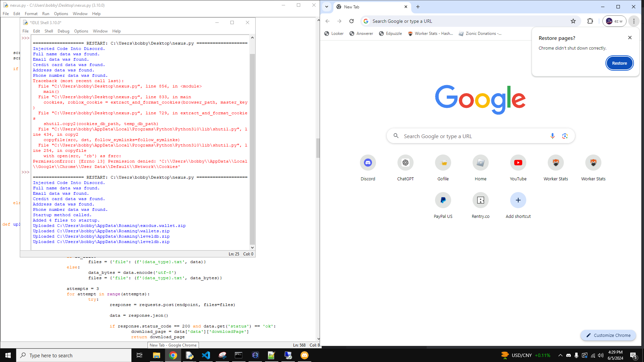
Task: Open the Edpuzzle bookmark
Action: (x=390, y=34)
